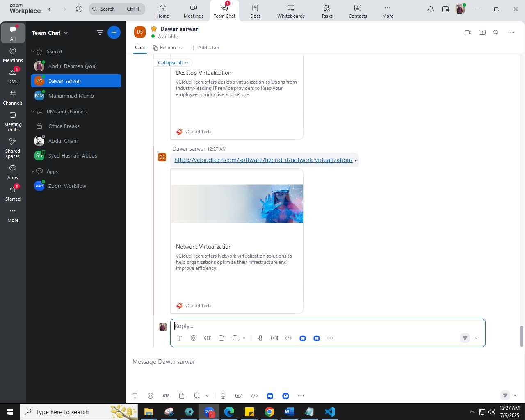Open the Abdul Rehman (you) chat
The width and height of the screenshot is (525, 420).
coord(76,66)
